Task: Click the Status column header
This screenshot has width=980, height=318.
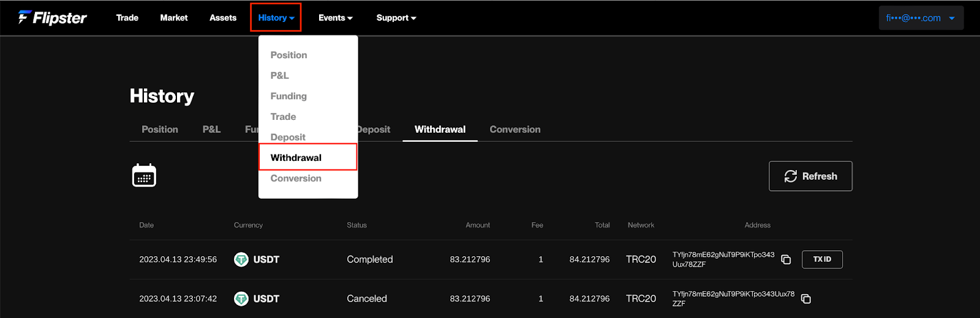Action: click(356, 225)
